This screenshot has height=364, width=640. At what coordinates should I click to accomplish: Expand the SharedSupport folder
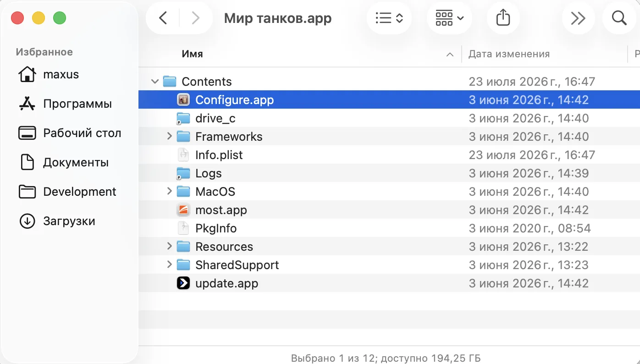tap(169, 265)
